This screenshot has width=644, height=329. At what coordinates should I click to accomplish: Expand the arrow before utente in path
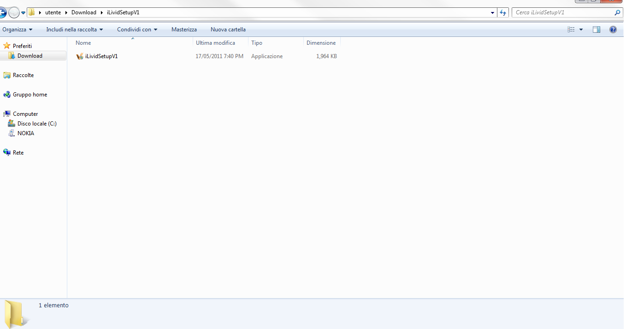[x=40, y=12]
